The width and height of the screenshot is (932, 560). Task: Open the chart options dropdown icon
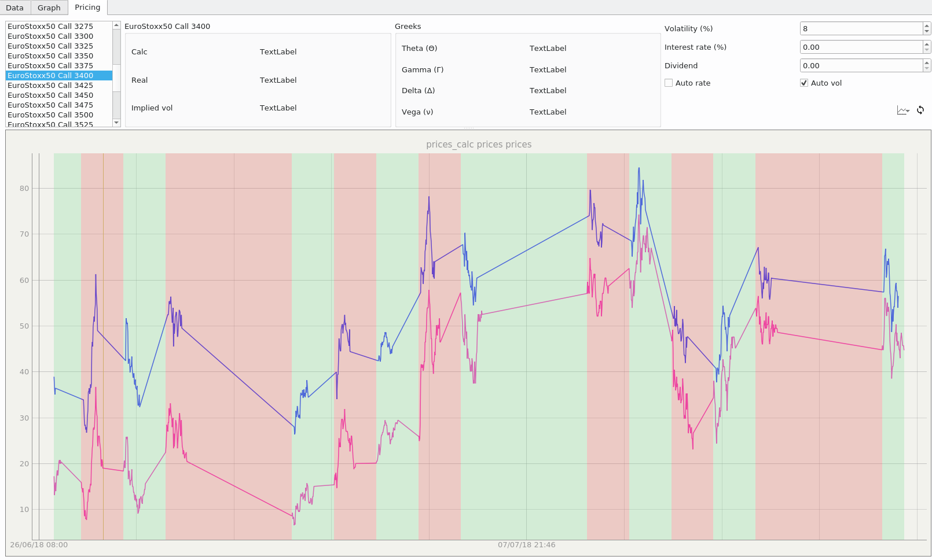pyautogui.click(x=903, y=110)
